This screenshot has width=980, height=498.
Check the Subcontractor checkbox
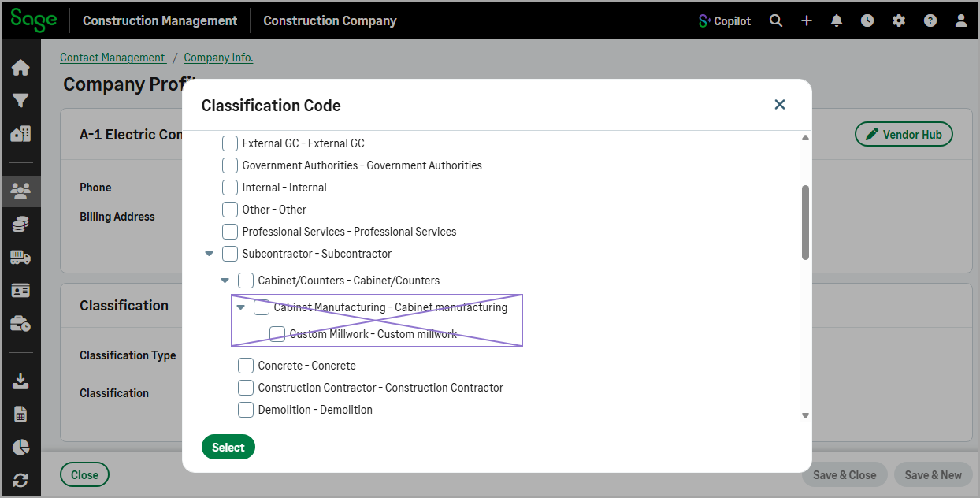(x=230, y=254)
